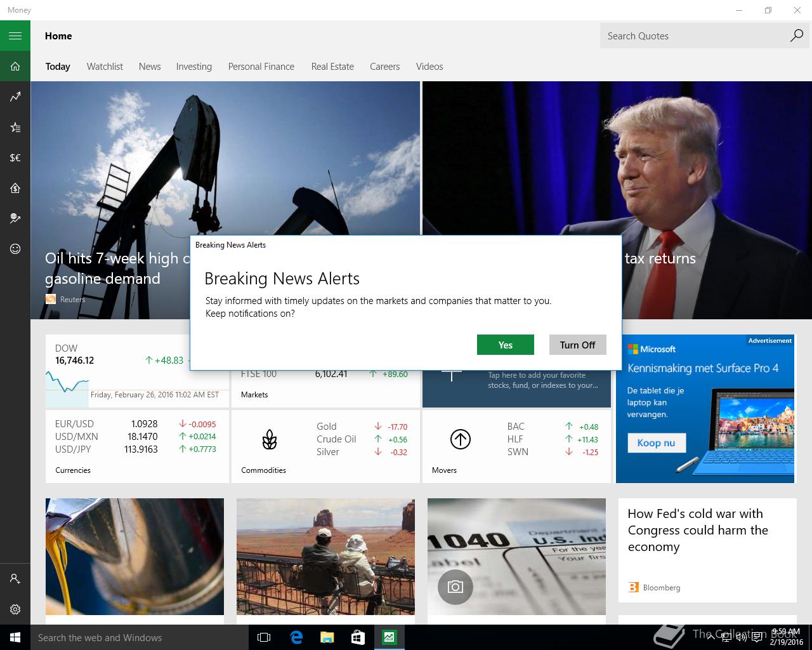
Task: Click the Gold commodity row
Action: tap(362, 427)
